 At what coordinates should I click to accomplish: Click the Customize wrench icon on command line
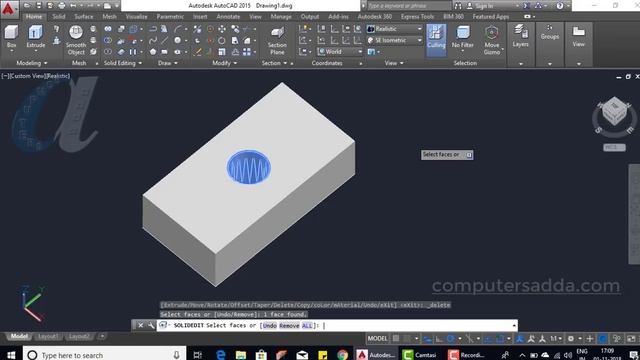point(151,325)
